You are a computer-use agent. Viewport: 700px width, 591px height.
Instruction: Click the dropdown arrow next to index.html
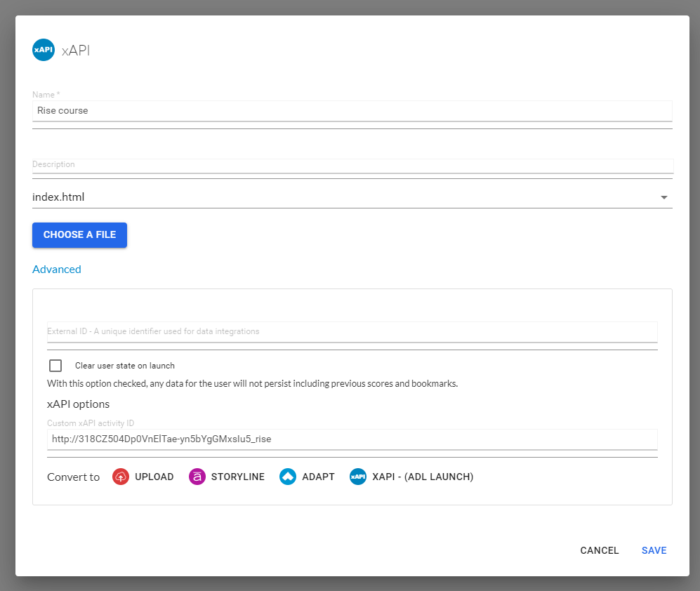tap(663, 197)
